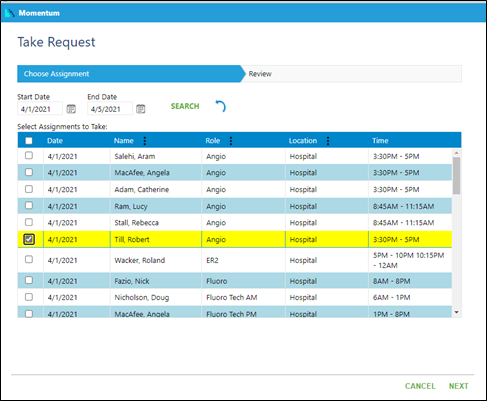Check the Salehi, Aram assignment checkbox
This screenshot has width=487, height=401.
click(29, 155)
